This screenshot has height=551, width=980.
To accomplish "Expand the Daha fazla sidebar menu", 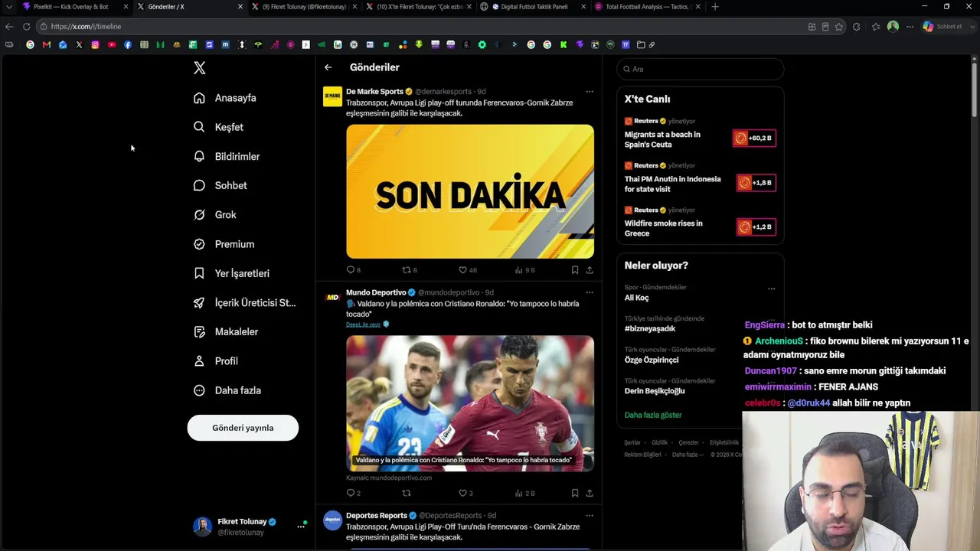I will click(x=227, y=390).
